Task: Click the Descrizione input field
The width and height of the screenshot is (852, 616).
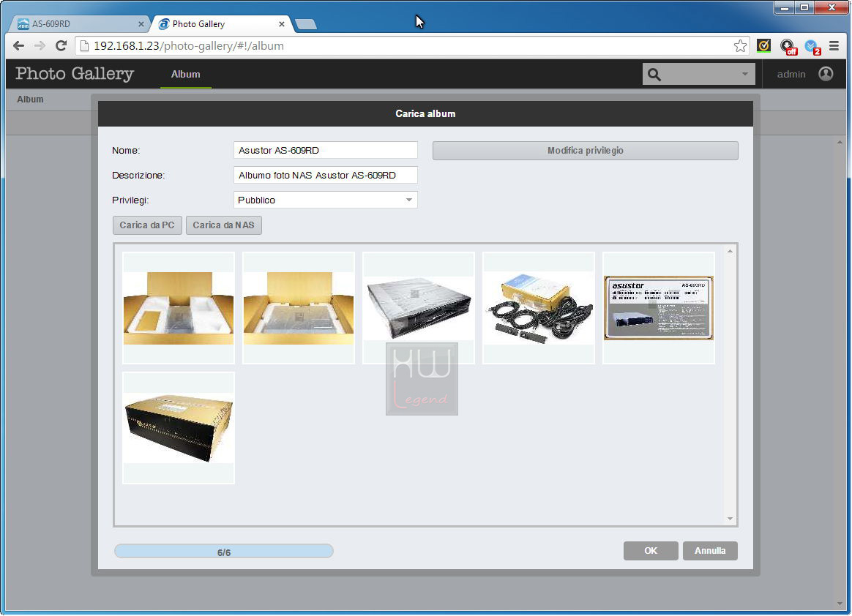Action: pos(326,175)
